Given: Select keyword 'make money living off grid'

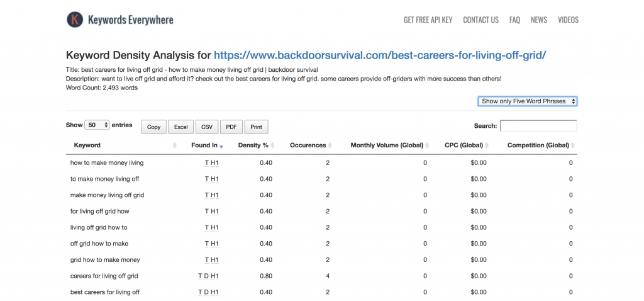Looking at the screenshot, I should point(107,195).
